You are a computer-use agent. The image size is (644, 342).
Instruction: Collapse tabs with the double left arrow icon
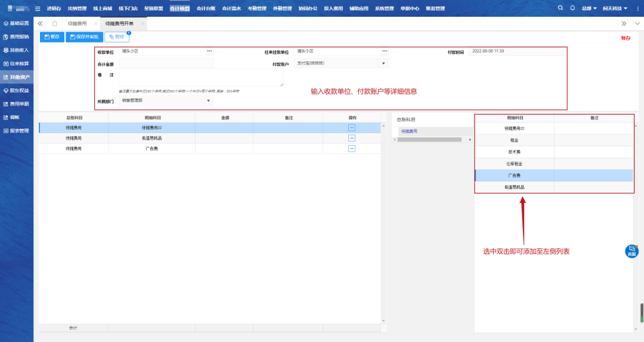(41, 23)
